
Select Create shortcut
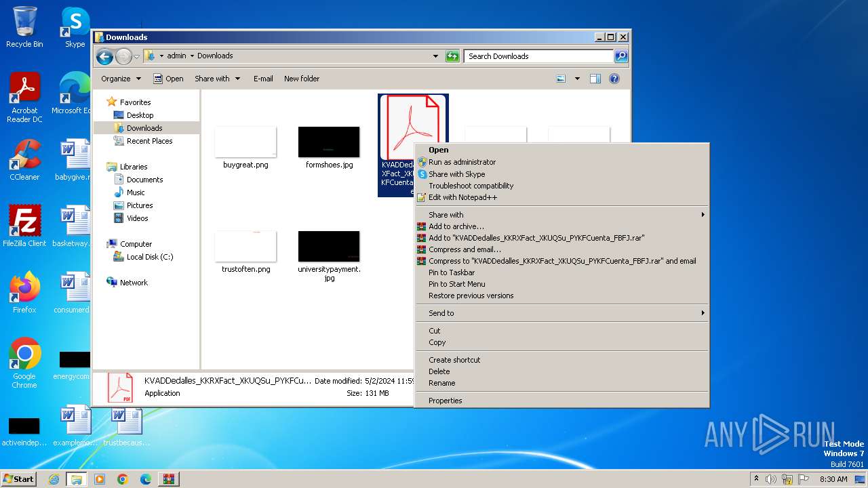click(561, 360)
